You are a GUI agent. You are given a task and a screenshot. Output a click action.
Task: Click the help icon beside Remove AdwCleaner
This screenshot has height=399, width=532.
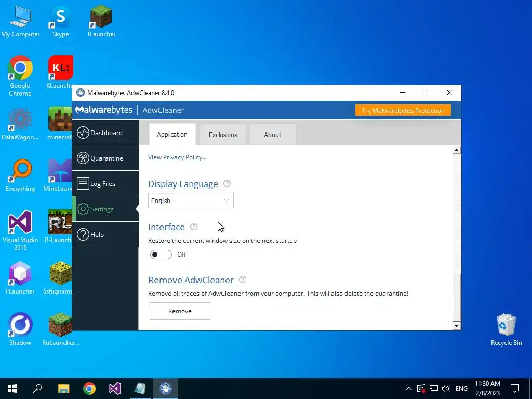click(x=243, y=280)
